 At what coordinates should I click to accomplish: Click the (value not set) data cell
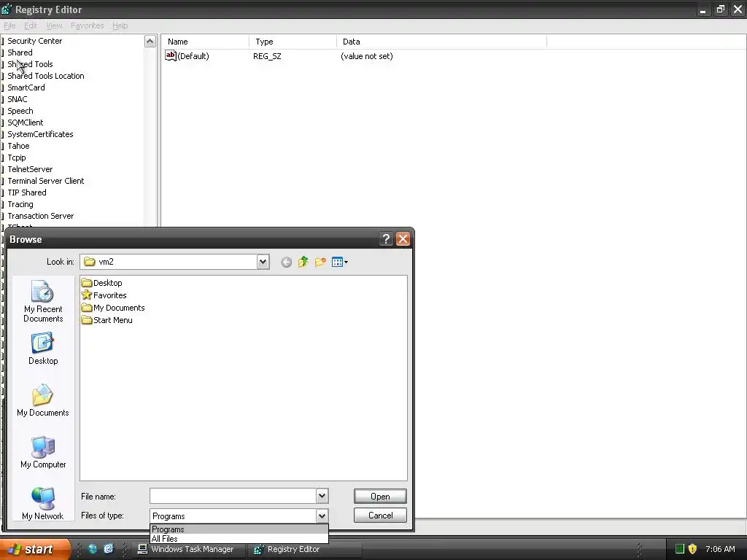[367, 56]
